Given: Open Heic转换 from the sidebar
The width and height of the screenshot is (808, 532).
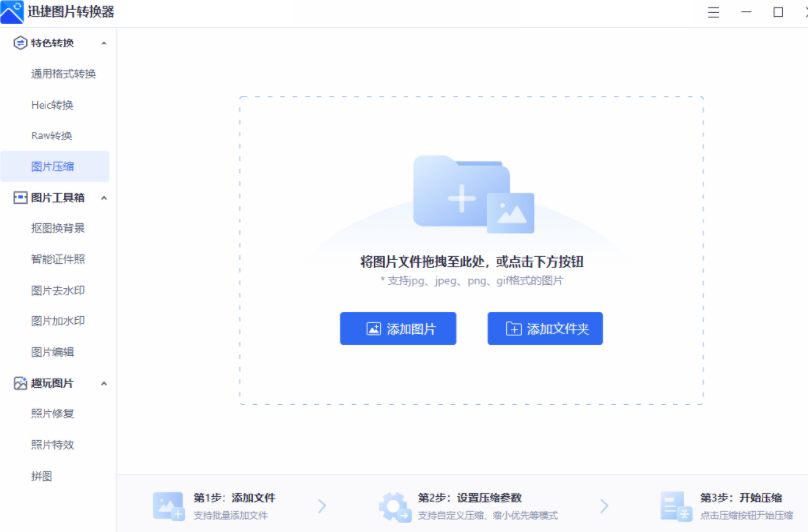Looking at the screenshot, I should coord(52,105).
